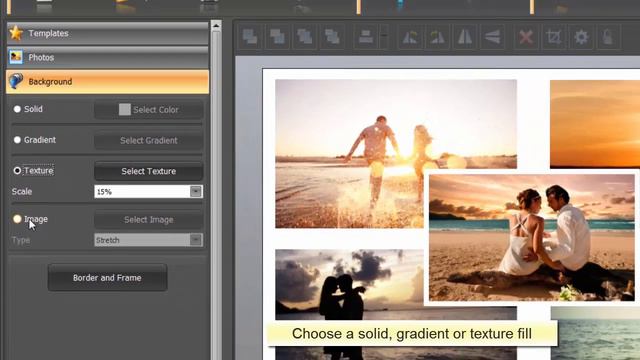Click the picture icon beside Photos
The height and width of the screenshot is (360, 640).
16,57
